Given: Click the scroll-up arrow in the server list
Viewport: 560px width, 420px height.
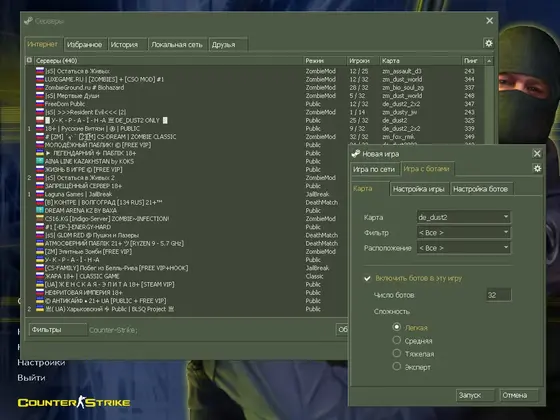Looking at the screenshot, I should point(489,61).
